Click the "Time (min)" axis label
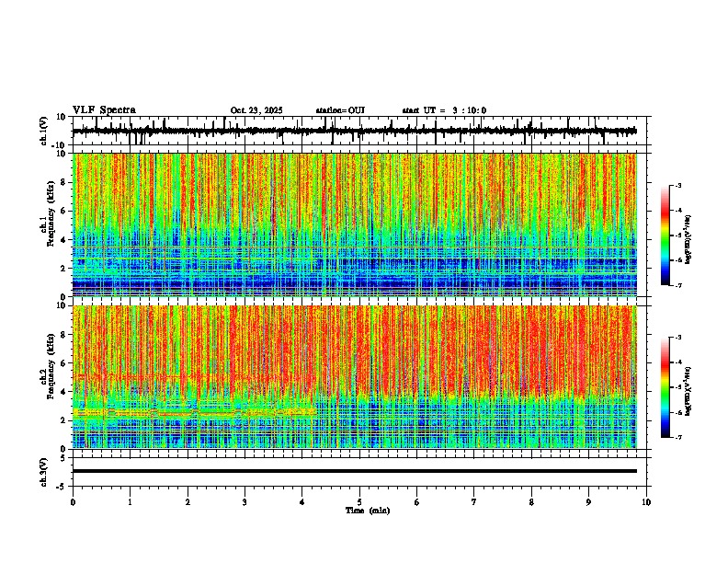Image resolution: width=728 pixels, height=563 pixels. tap(368, 511)
